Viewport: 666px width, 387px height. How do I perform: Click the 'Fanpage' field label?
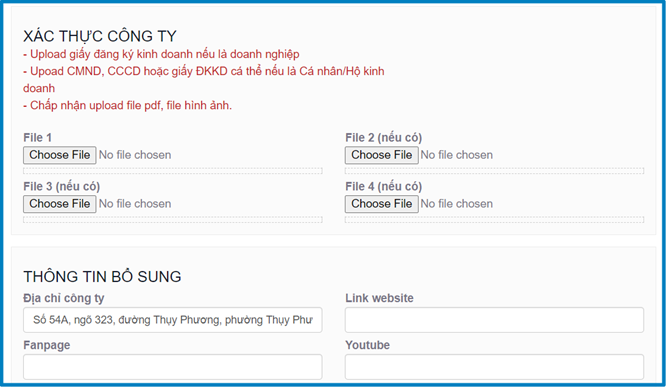[x=47, y=345]
